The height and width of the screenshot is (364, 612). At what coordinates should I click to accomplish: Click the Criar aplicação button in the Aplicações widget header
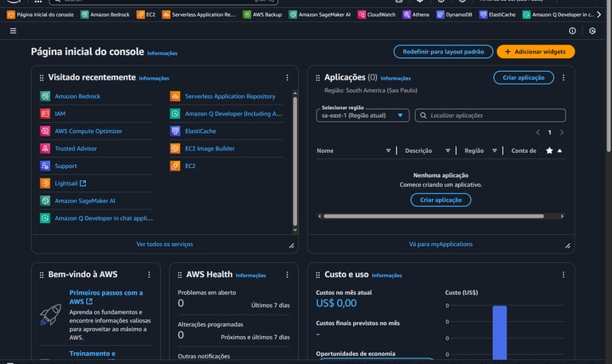524,77
